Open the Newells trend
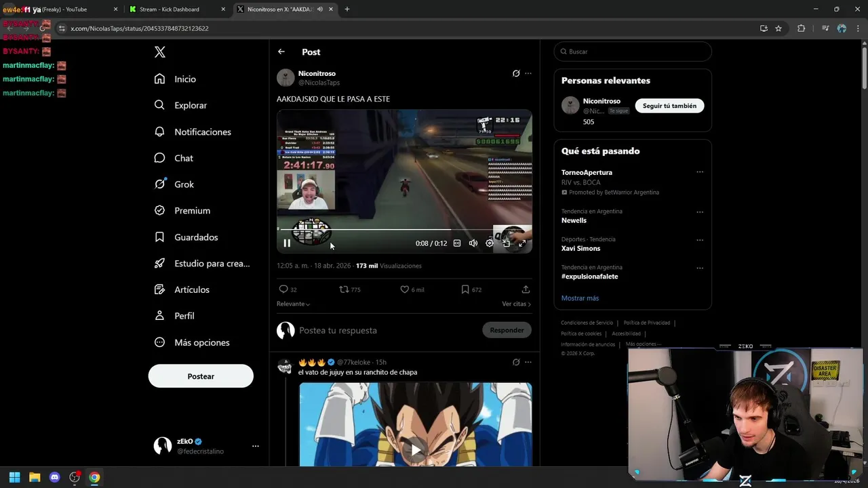This screenshot has height=488, width=868. point(574,220)
